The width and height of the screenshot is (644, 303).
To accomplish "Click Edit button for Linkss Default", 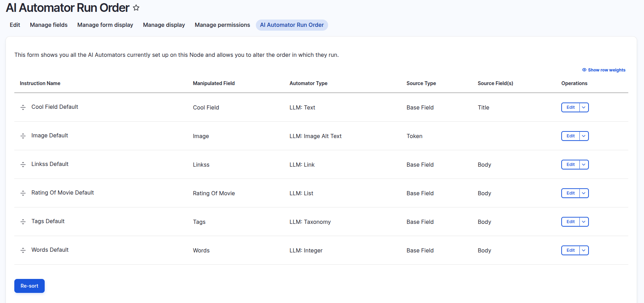I will click(x=571, y=165).
